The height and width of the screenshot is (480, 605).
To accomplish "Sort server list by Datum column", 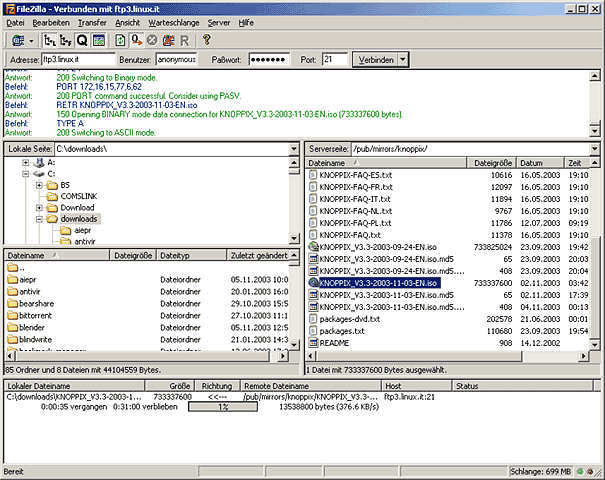I will click(540, 163).
